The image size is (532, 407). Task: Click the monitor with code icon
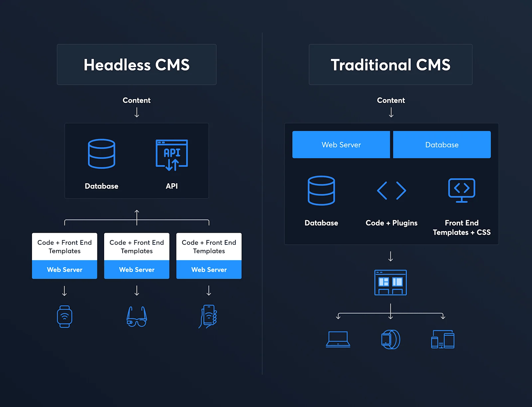click(x=462, y=190)
